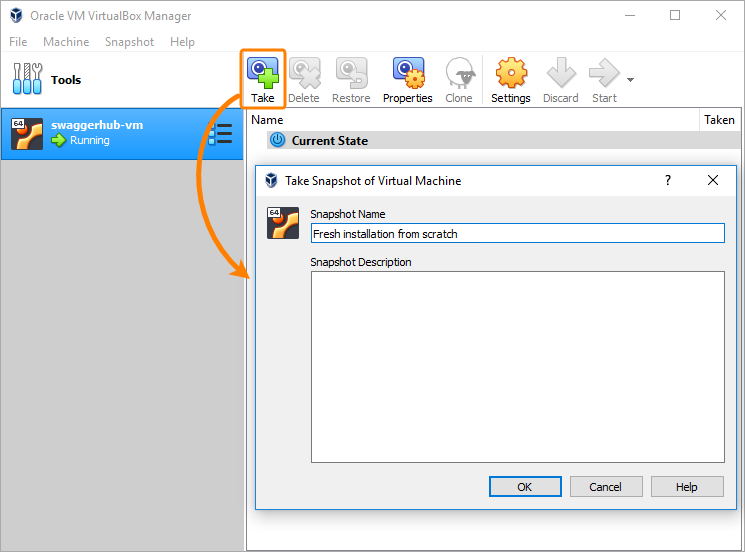Open the File menu
This screenshot has width=745, height=552.
point(18,42)
